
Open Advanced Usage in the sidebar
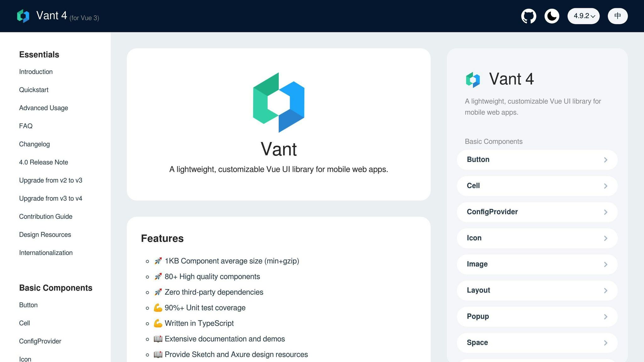pyautogui.click(x=43, y=108)
